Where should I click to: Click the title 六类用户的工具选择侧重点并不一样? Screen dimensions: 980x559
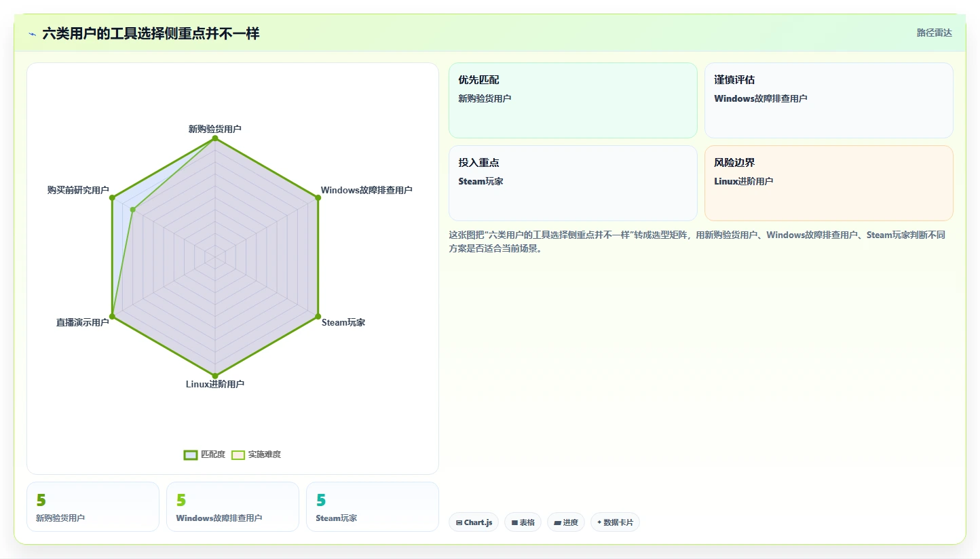pos(151,33)
